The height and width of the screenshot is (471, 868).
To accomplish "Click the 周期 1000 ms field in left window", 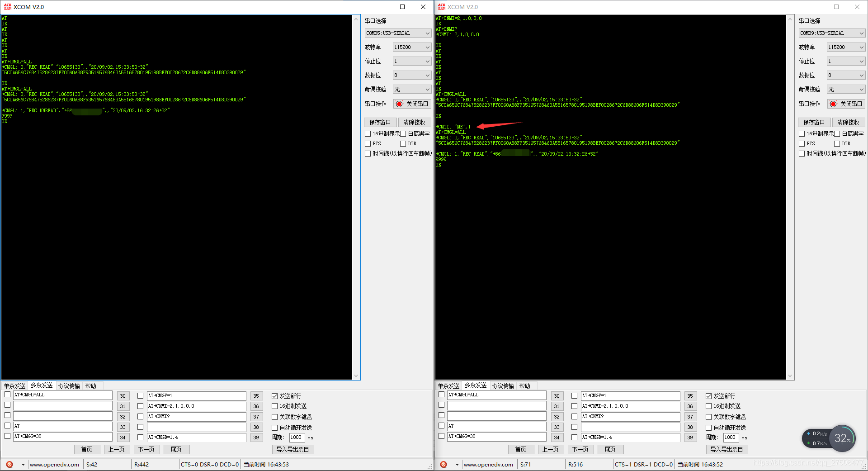I will click(297, 438).
